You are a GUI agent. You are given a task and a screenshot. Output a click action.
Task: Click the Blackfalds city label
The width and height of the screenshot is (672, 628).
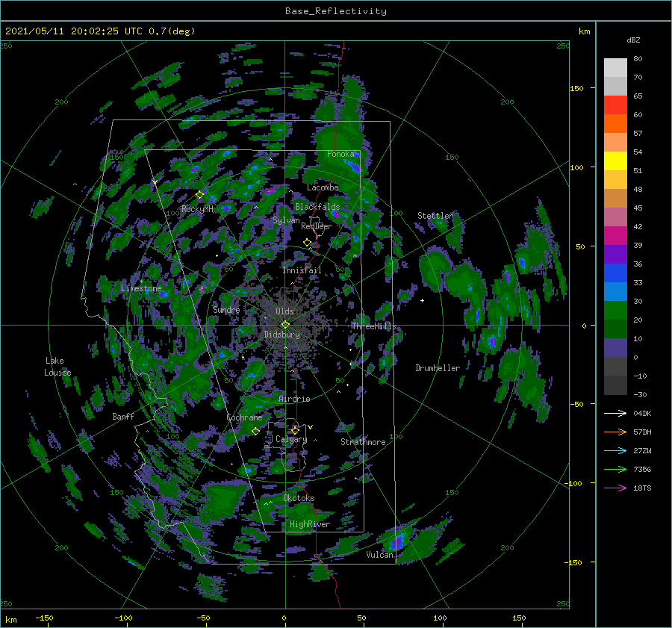pyautogui.click(x=317, y=207)
